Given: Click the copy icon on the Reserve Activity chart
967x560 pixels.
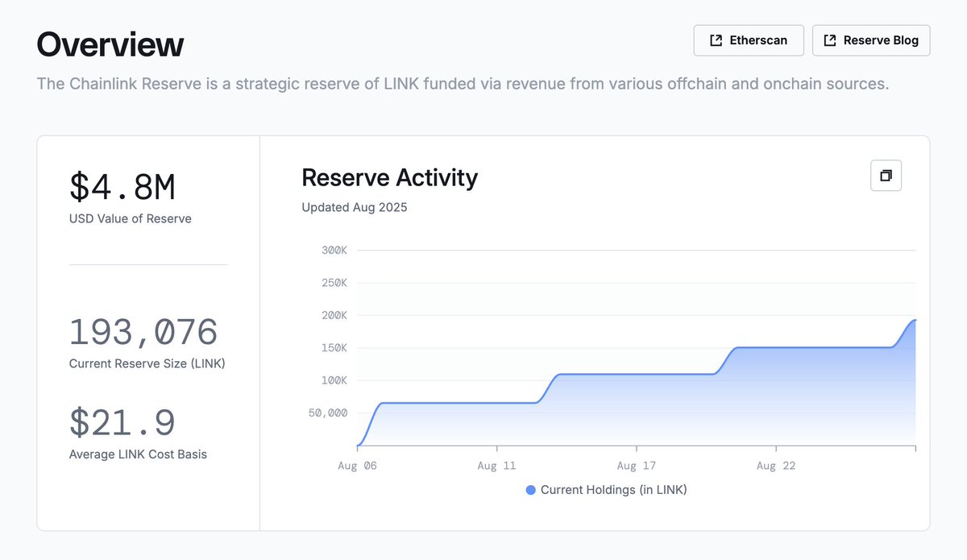Looking at the screenshot, I should click(x=886, y=175).
